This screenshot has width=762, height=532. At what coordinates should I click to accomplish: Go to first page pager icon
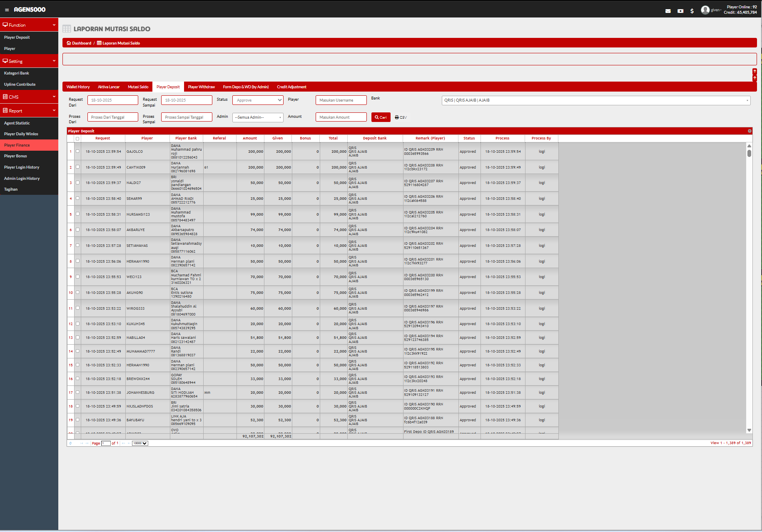click(x=82, y=443)
